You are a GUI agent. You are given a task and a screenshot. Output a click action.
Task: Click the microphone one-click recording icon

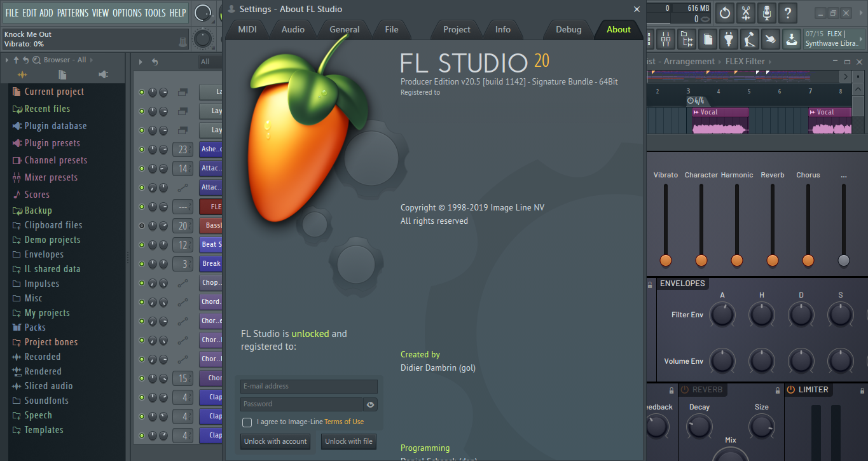pyautogui.click(x=767, y=12)
